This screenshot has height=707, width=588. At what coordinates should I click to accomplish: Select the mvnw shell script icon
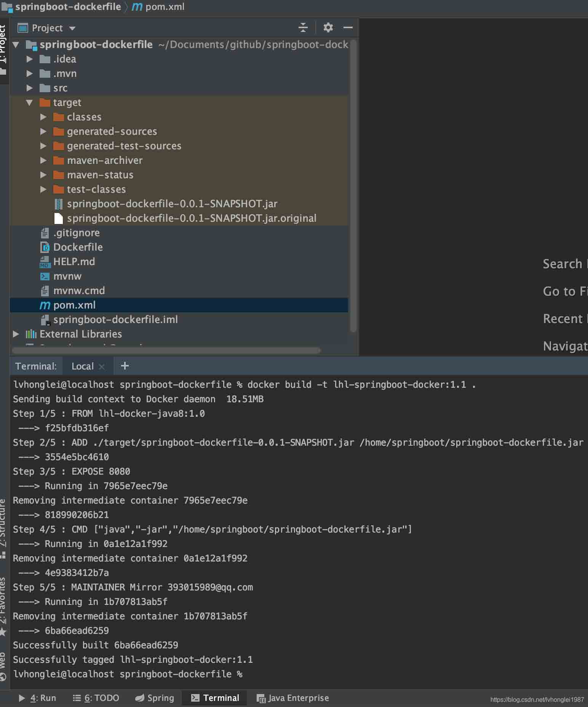point(45,276)
